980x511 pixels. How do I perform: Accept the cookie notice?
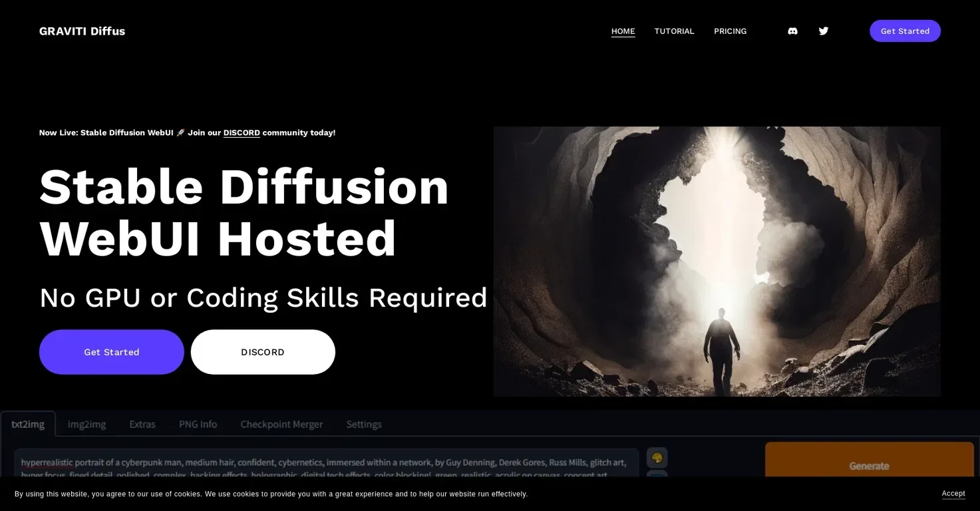coord(953,494)
